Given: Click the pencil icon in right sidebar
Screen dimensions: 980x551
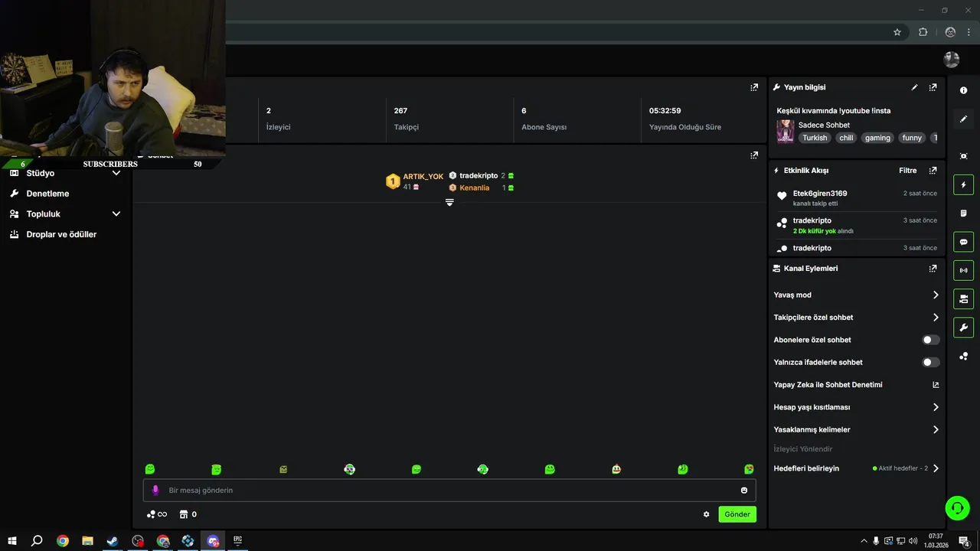Looking at the screenshot, I should point(963,119).
